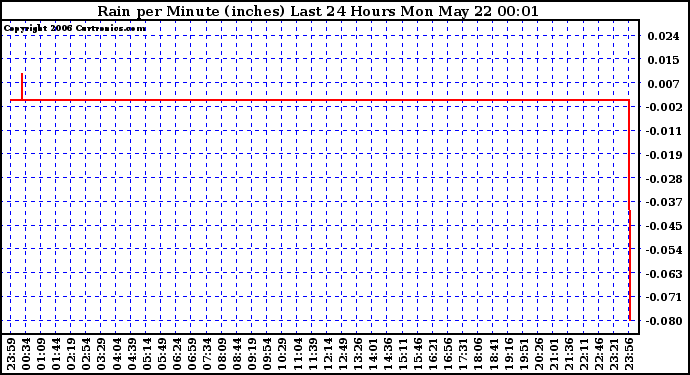Screen dimensions: 690x375
Task: Click the x-axis time label 21:36
Action: click(569, 355)
